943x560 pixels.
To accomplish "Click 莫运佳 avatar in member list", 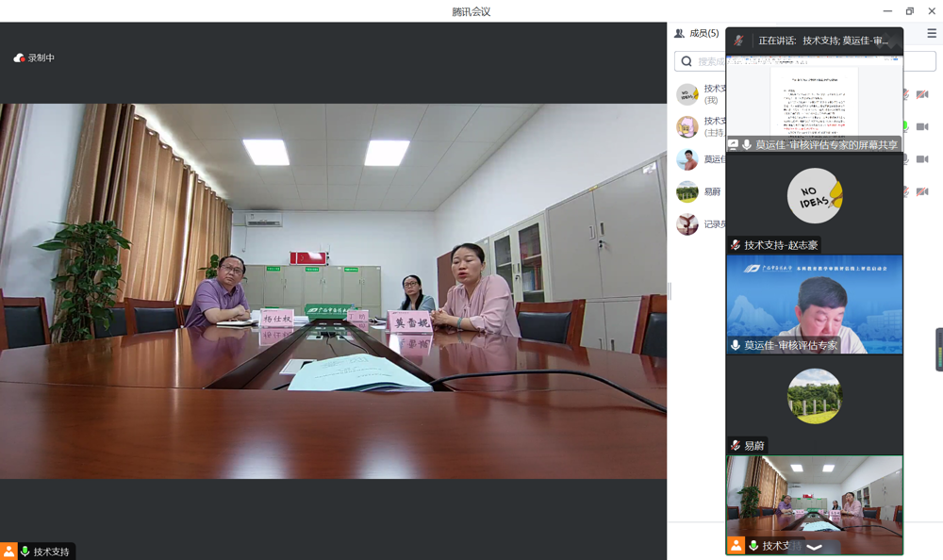I will 687,159.
